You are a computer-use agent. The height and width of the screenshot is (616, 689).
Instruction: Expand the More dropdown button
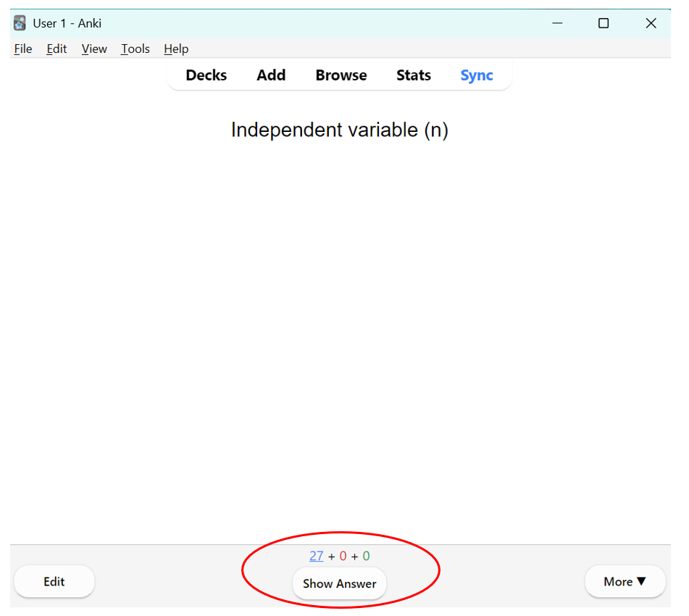coord(625,582)
